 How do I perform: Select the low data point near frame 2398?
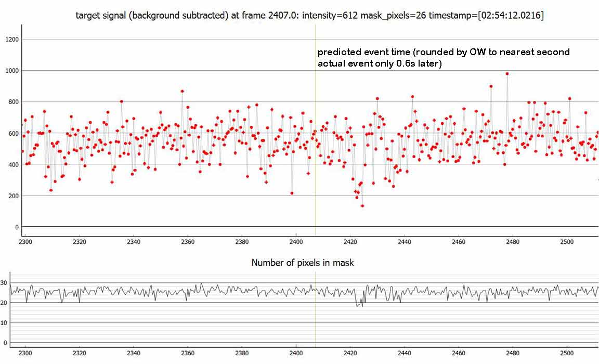pyautogui.click(x=292, y=193)
